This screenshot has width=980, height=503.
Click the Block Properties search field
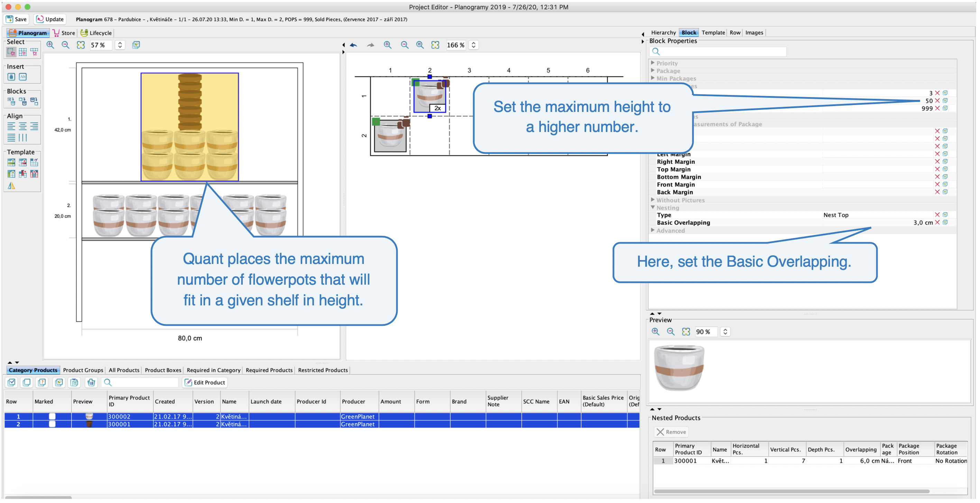718,51
